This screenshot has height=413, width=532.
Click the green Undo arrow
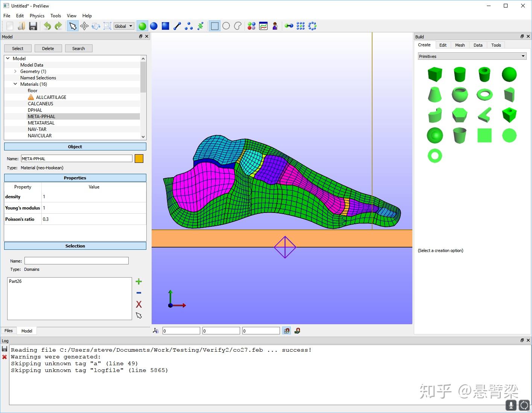pyautogui.click(x=47, y=26)
